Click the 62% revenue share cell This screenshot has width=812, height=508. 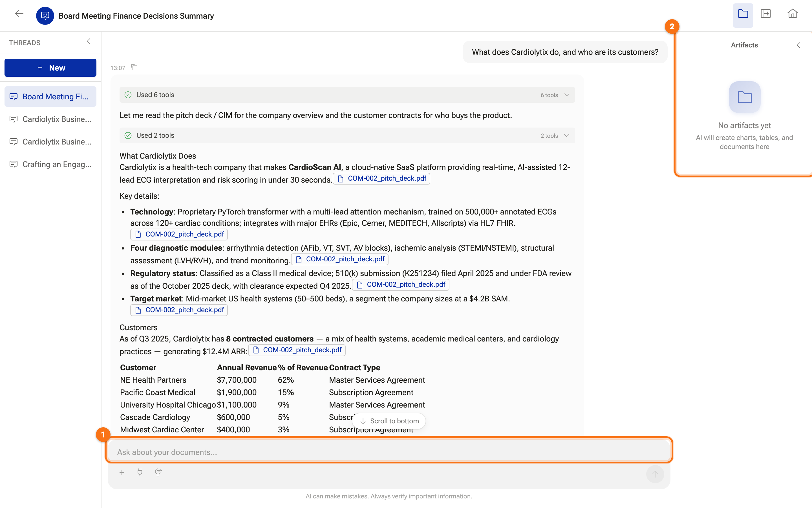click(286, 380)
